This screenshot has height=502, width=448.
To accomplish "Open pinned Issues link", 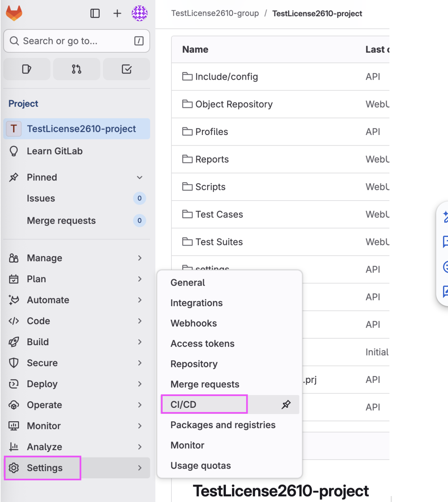I will tap(41, 198).
